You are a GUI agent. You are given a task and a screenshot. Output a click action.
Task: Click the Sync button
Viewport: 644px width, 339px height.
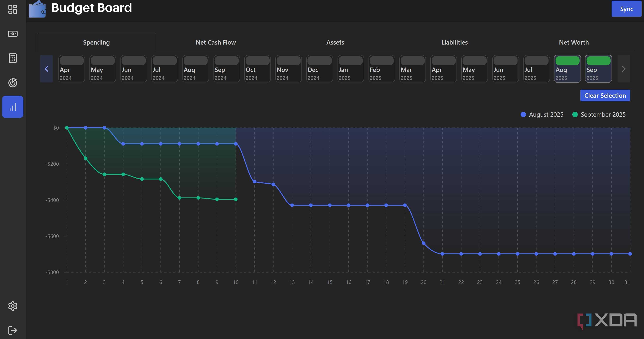[x=626, y=9]
